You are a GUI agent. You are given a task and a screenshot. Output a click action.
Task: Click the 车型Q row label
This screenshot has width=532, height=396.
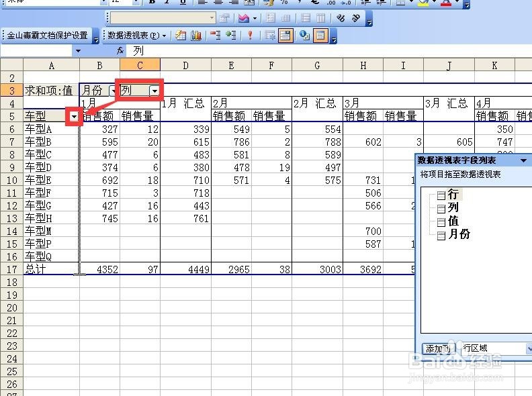point(51,256)
